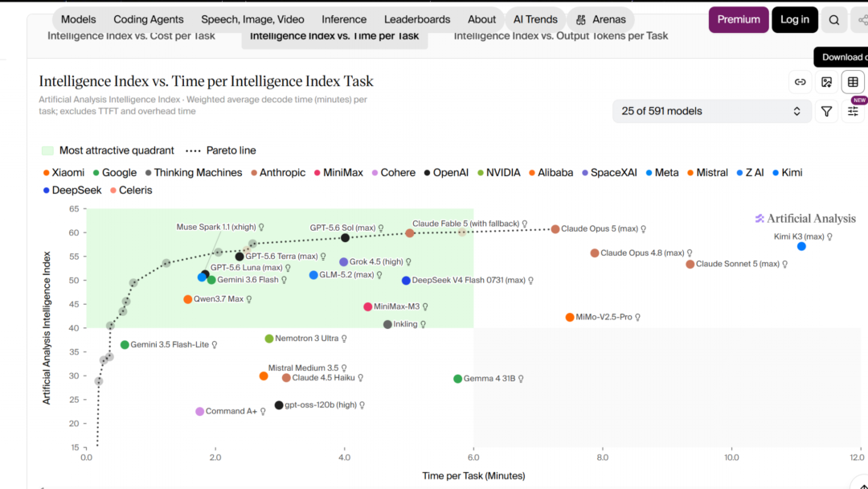Image resolution: width=868 pixels, height=489 pixels.
Task: Toggle Google in the chart legend
Action: [x=115, y=173]
